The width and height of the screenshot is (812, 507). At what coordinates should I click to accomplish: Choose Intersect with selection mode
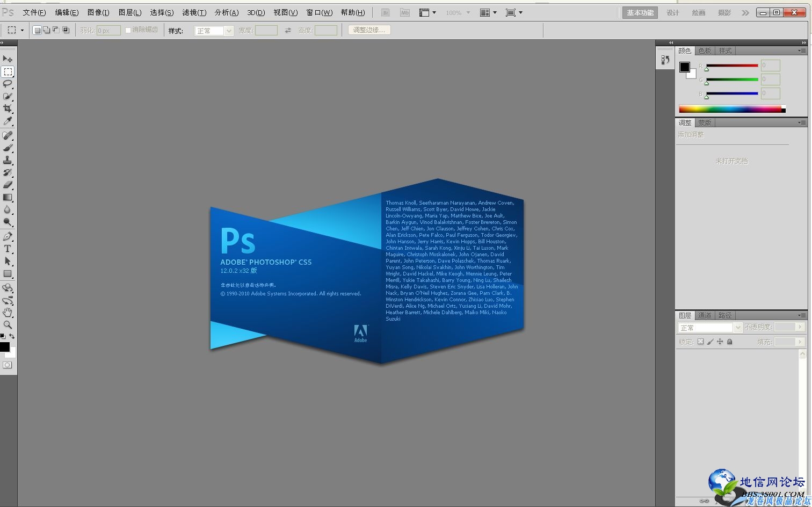pyautogui.click(x=66, y=30)
